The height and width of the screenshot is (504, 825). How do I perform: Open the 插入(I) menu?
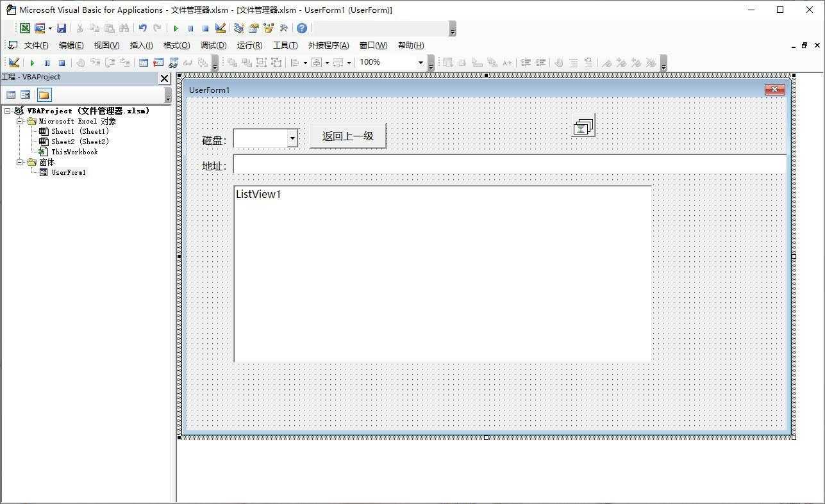pyautogui.click(x=141, y=45)
